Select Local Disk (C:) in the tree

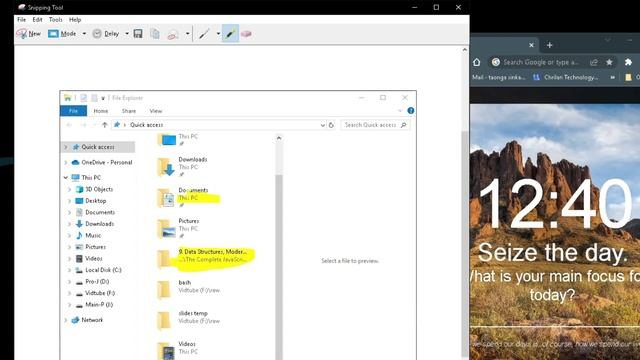point(103,270)
